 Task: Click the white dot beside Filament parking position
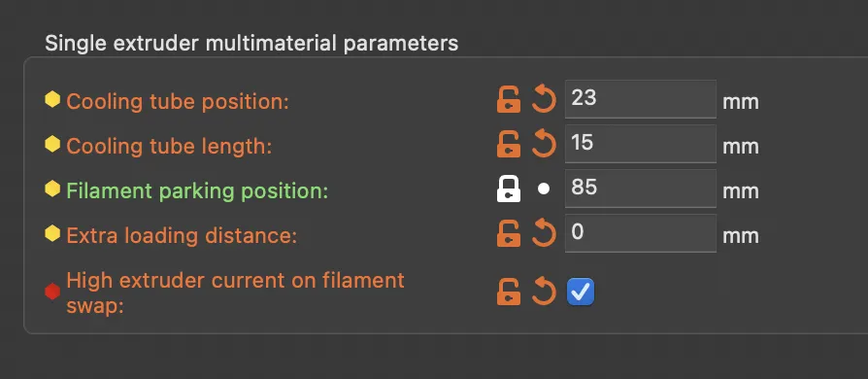[x=544, y=189]
